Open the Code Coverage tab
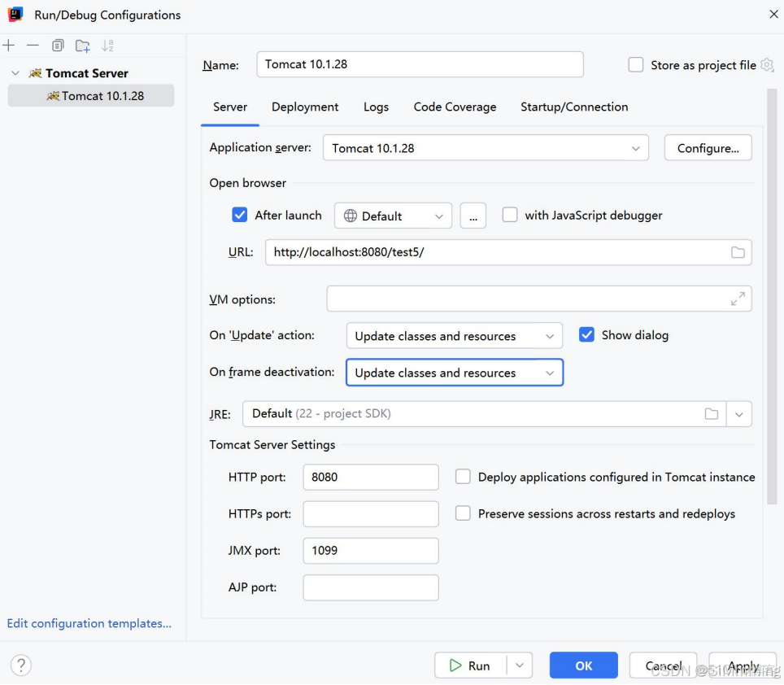This screenshot has width=784, height=685. pos(455,107)
